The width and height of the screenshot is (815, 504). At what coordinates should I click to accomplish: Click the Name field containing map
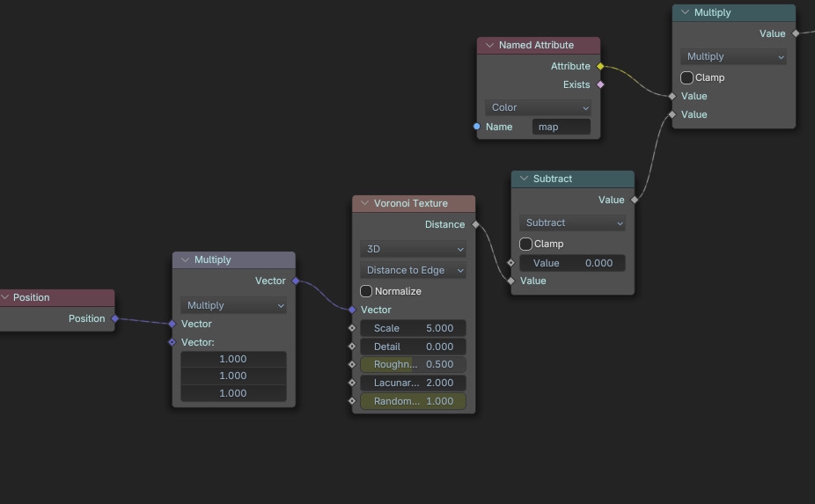point(562,127)
